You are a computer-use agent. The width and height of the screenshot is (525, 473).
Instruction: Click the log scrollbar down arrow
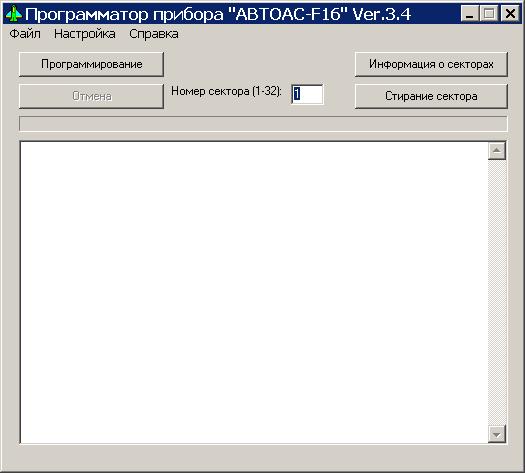click(497, 434)
